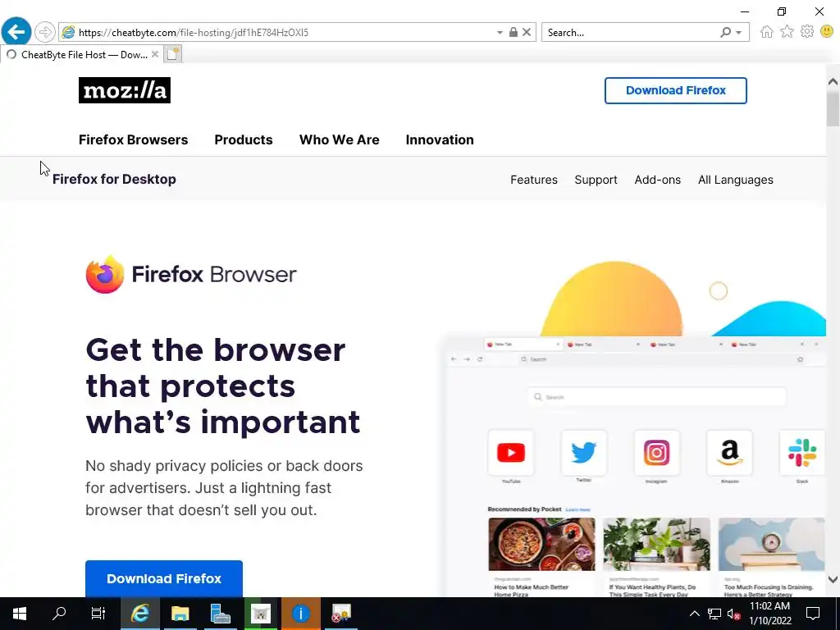This screenshot has width=840, height=630.
Task: Click the houseplants article thumbnail
Action: tap(657, 544)
